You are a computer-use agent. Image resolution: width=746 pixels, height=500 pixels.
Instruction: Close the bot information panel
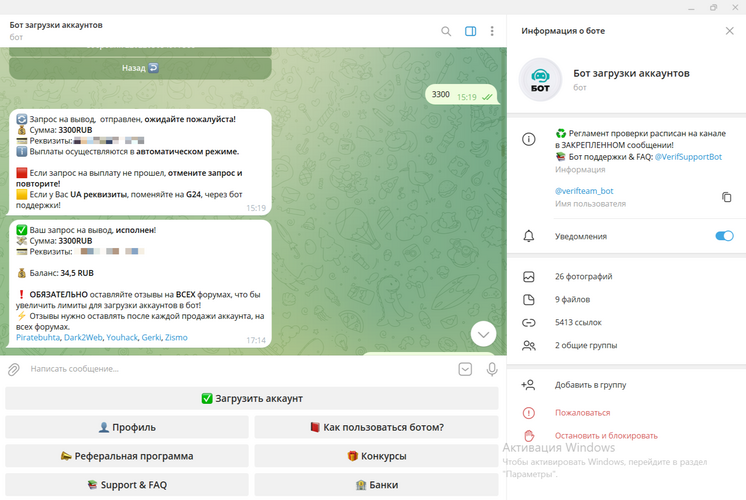point(729,31)
